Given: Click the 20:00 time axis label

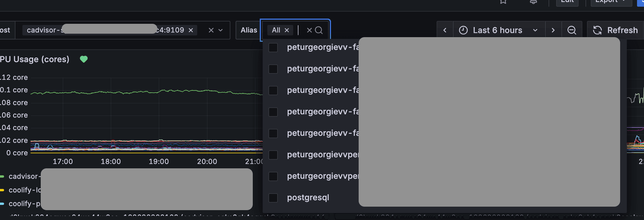Looking at the screenshot, I should coord(207,162).
